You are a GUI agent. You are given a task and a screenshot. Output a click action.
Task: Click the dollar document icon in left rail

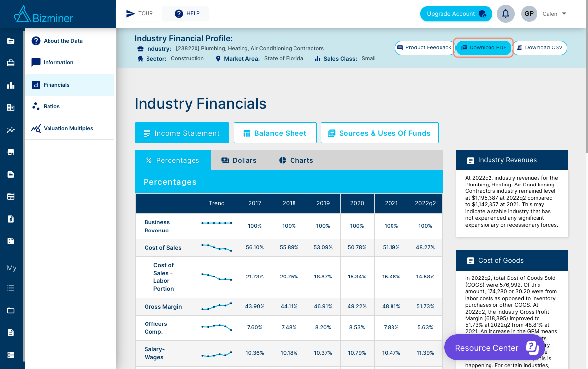[x=11, y=219]
